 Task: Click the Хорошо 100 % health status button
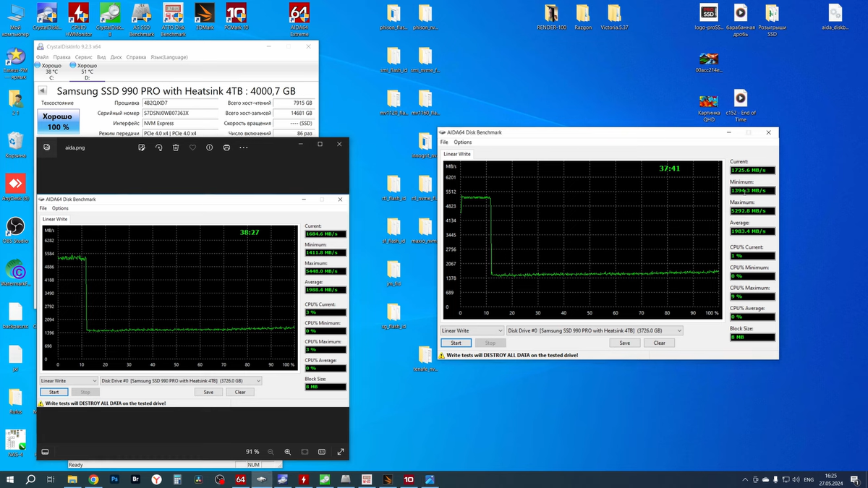(58, 121)
